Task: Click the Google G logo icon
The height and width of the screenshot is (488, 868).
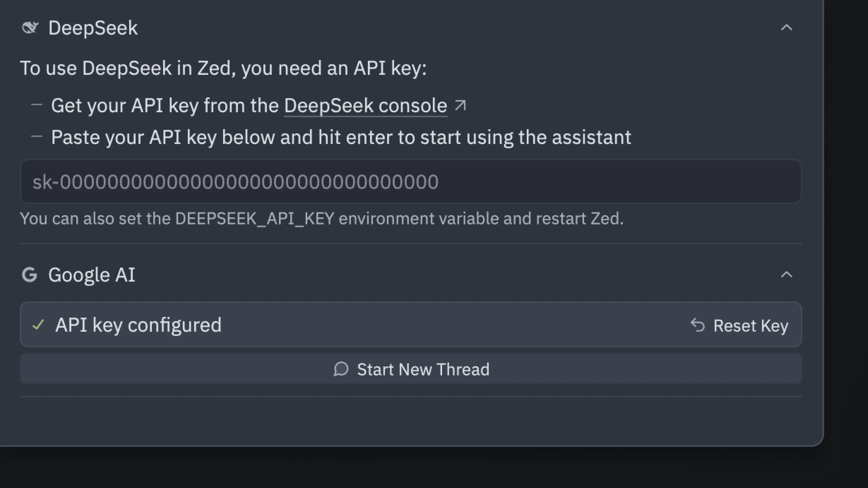Action: 30,275
